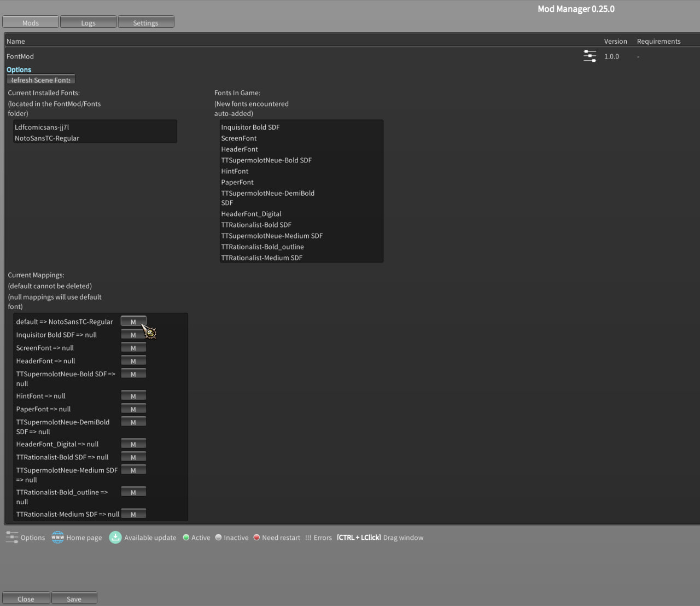Select HeaderFont_Digital in game fonts list

pos(252,214)
